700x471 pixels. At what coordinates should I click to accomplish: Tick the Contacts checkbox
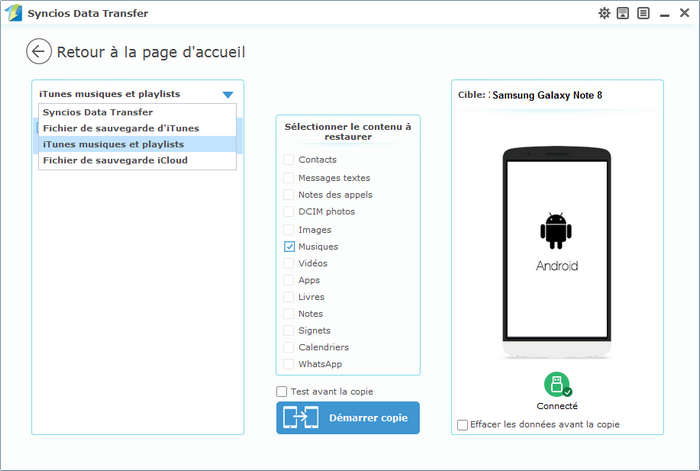tap(289, 160)
